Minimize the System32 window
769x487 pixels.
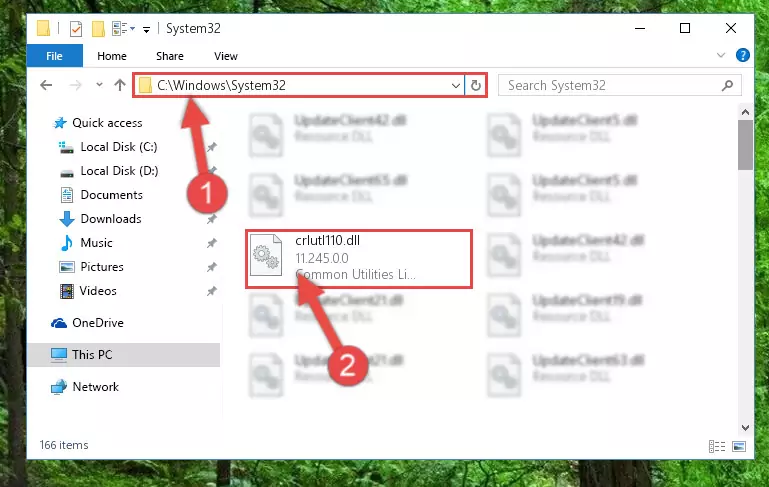(x=640, y=28)
